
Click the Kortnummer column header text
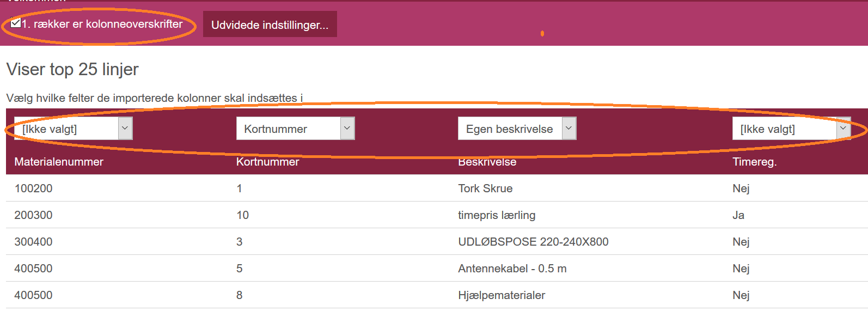[267, 162]
